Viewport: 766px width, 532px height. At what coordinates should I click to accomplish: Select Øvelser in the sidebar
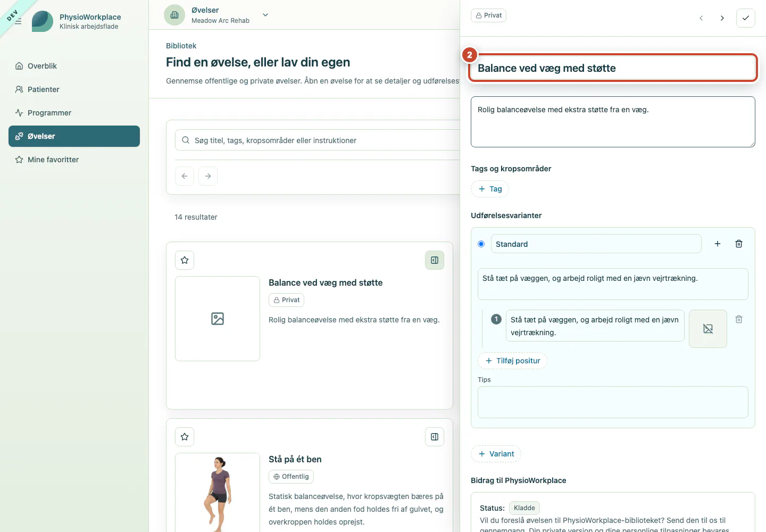[x=74, y=136]
